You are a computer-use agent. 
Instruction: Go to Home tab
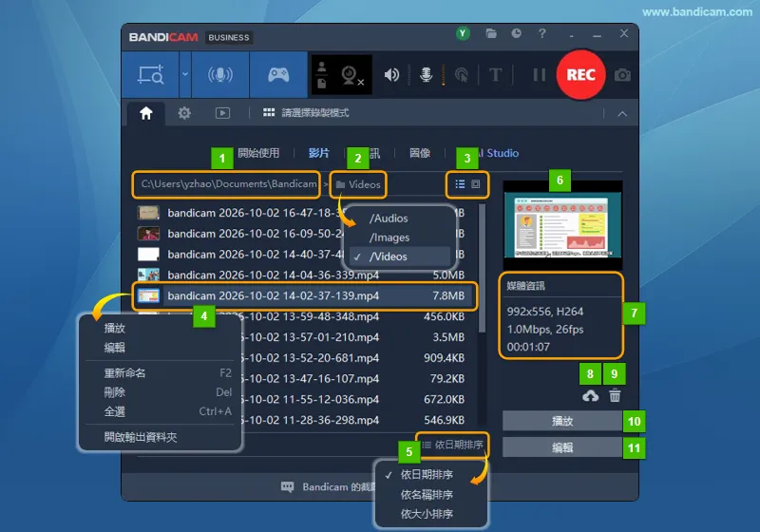[146, 113]
